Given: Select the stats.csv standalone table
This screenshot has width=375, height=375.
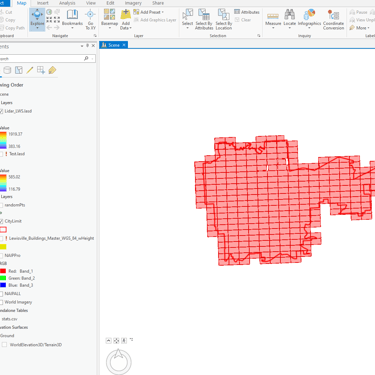Looking at the screenshot, I should (x=9, y=319).
